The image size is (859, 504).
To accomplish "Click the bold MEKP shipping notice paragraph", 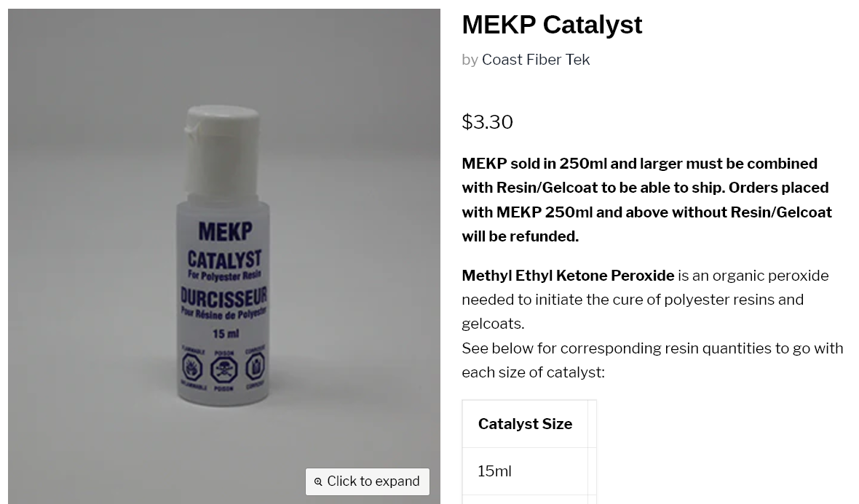I will coord(646,200).
